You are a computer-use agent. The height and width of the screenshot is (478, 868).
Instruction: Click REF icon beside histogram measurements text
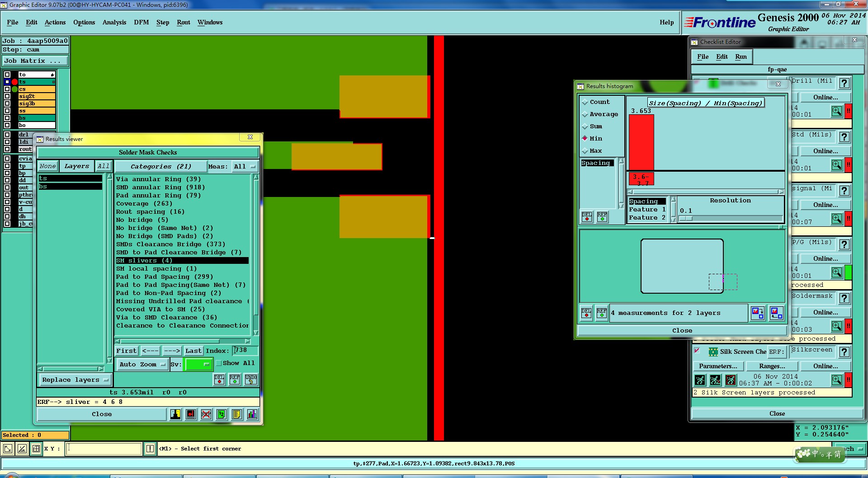tap(602, 313)
